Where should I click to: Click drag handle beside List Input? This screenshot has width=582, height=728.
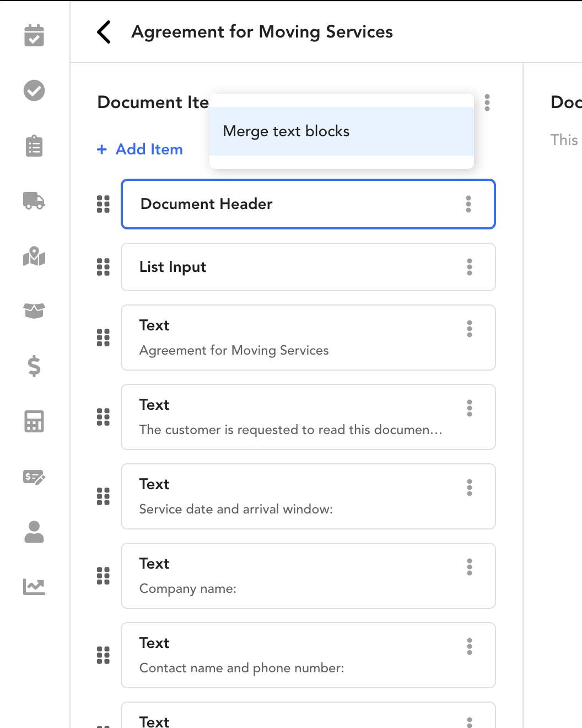[103, 267]
